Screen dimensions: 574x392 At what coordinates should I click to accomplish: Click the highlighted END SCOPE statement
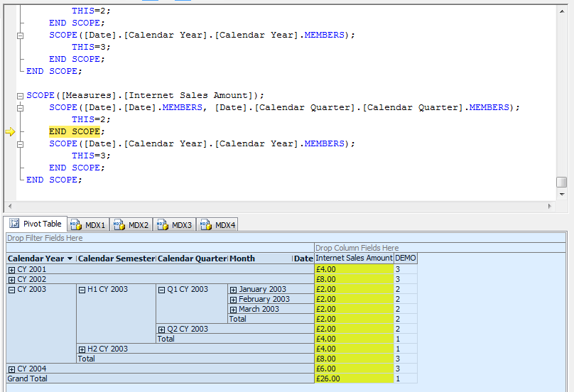coord(75,131)
